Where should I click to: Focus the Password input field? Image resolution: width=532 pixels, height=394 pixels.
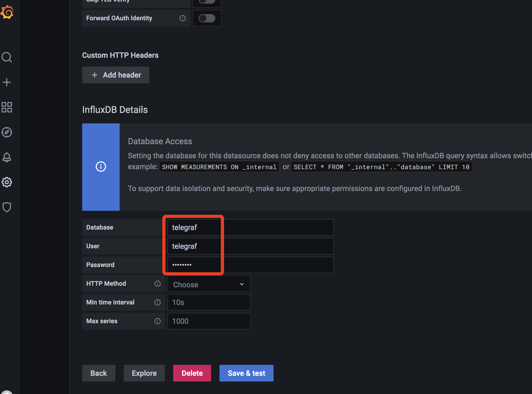pyautogui.click(x=251, y=265)
